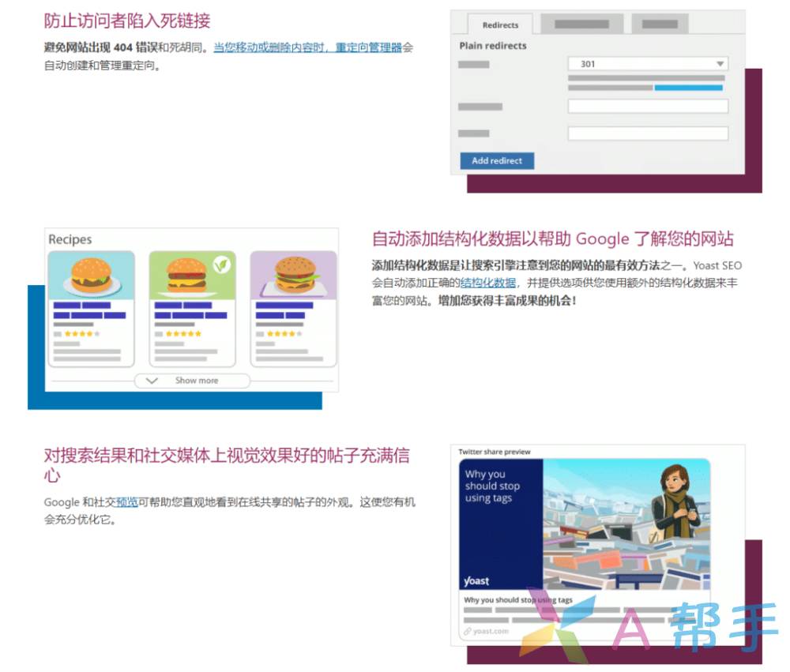Screen dimensions: 790x672
Task: Switch to the Redirects tab
Action: (x=500, y=24)
